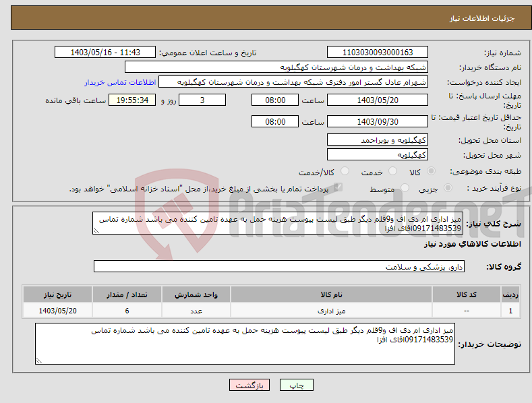Click the ردیف column header
Image resolution: width=532 pixels, height=403 pixels.
(510, 294)
